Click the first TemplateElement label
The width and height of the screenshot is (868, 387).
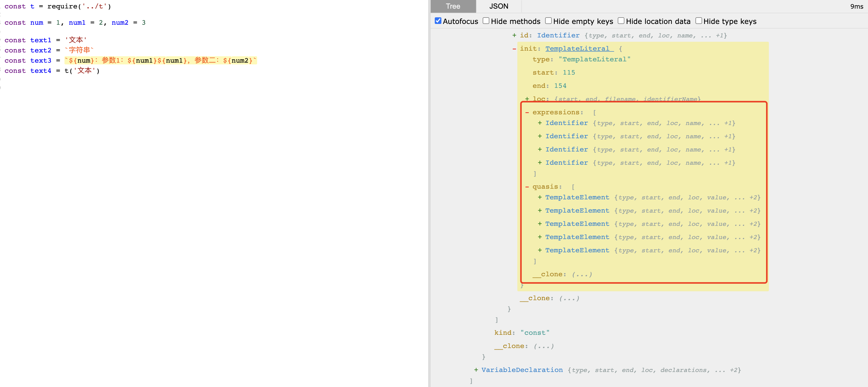(577, 198)
